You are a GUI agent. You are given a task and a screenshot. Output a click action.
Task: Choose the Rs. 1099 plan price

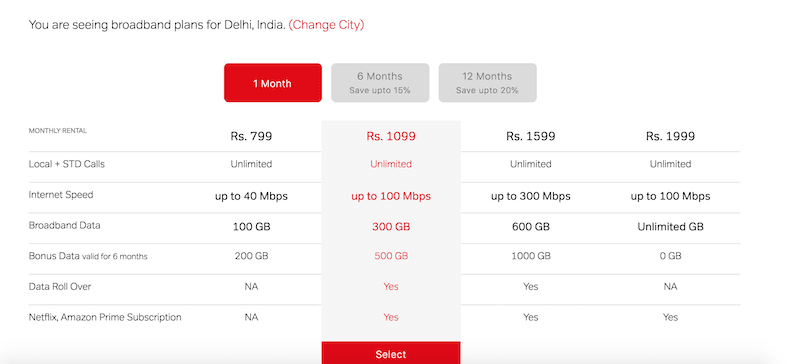(391, 136)
